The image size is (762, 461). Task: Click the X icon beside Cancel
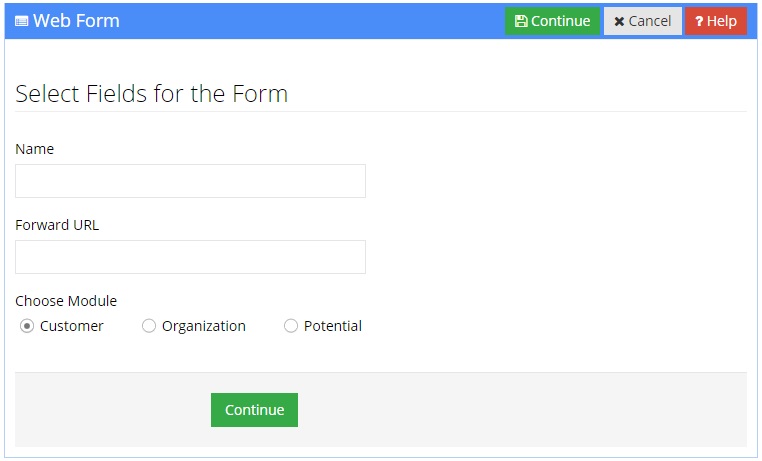click(x=619, y=21)
